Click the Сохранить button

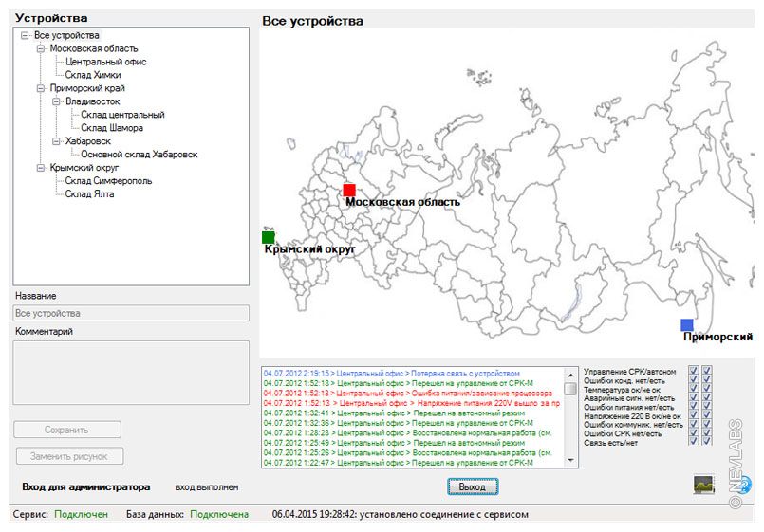point(67,430)
